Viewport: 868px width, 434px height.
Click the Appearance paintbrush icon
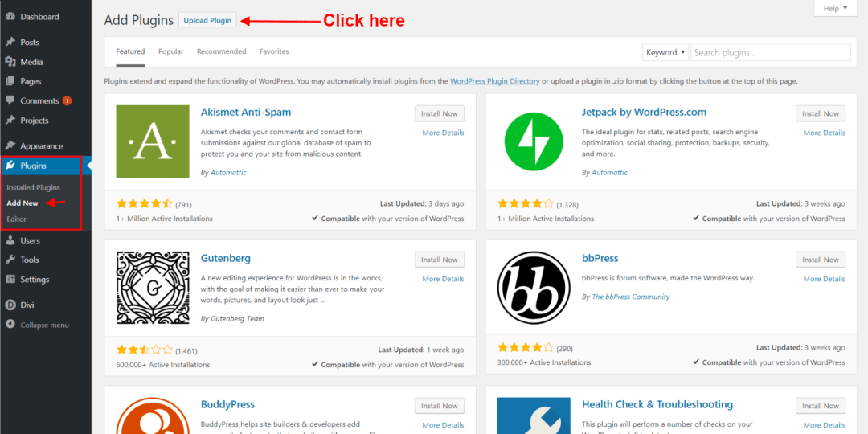(x=10, y=146)
